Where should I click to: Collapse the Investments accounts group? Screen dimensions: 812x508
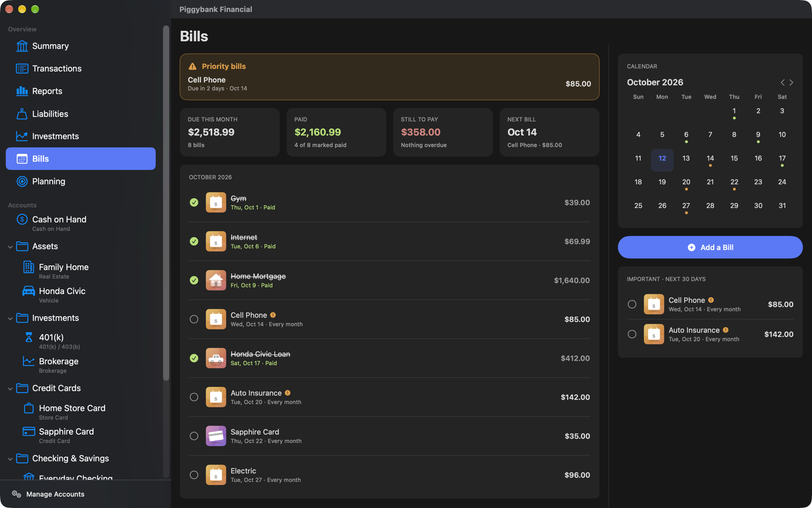(10, 319)
